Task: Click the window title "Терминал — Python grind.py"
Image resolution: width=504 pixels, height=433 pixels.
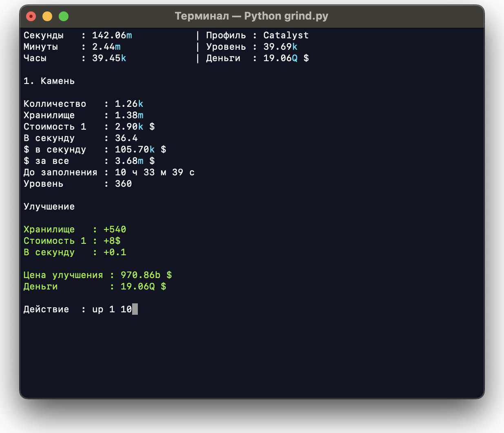Action: [251, 16]
